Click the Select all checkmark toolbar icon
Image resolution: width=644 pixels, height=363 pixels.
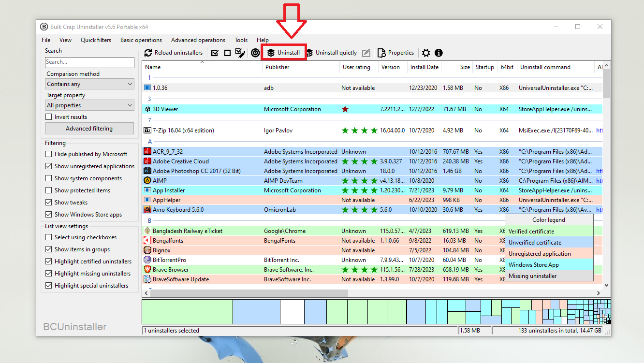(215, 53)
